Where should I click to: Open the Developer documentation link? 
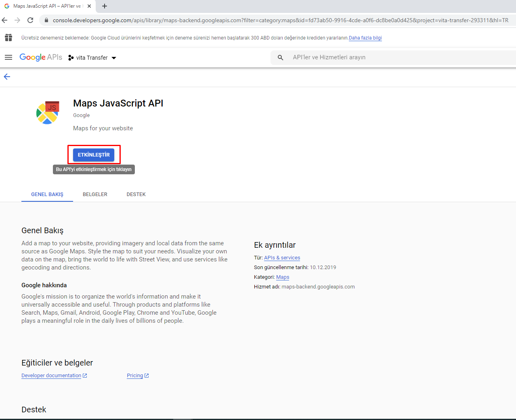(x=51, y=376)
